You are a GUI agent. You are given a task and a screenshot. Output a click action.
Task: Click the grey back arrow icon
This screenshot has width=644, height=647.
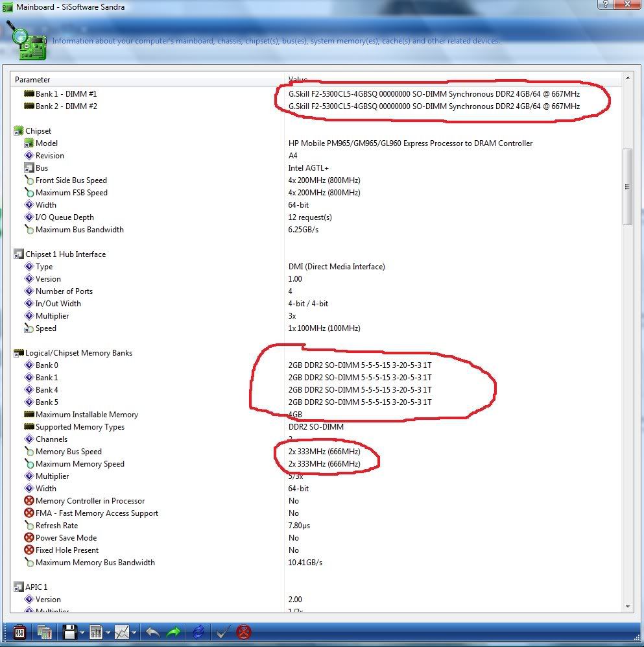tap(153, 632)
